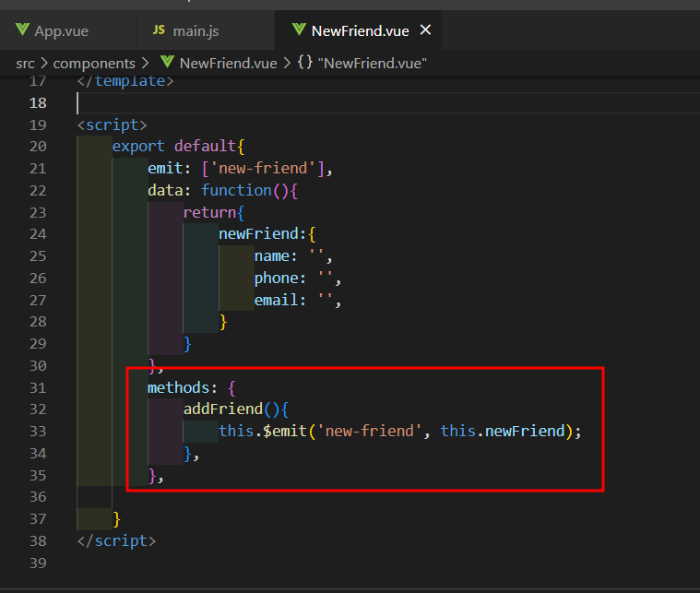Click the curly braces symbol icon in breadcrumb
This screenshot has height=593, width=700.
[305, 63]
